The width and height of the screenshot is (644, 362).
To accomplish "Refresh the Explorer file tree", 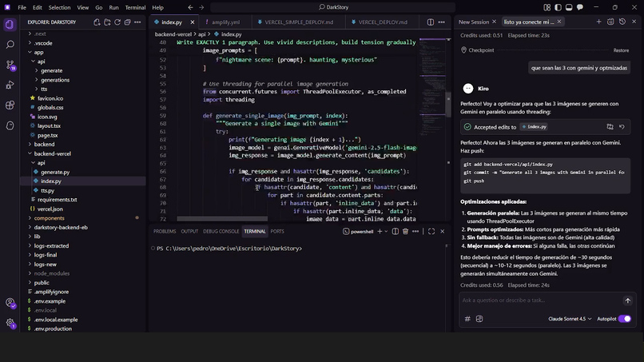I will (x=117, y=22).
